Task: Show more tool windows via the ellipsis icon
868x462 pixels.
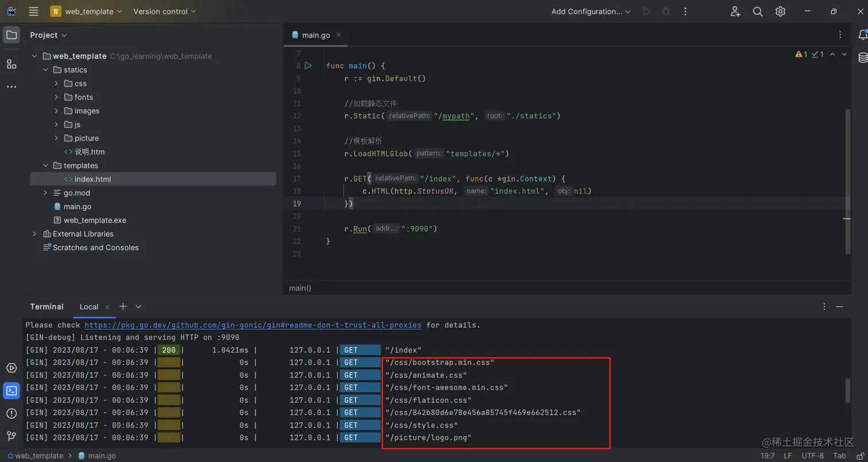Action: (11, 87)
